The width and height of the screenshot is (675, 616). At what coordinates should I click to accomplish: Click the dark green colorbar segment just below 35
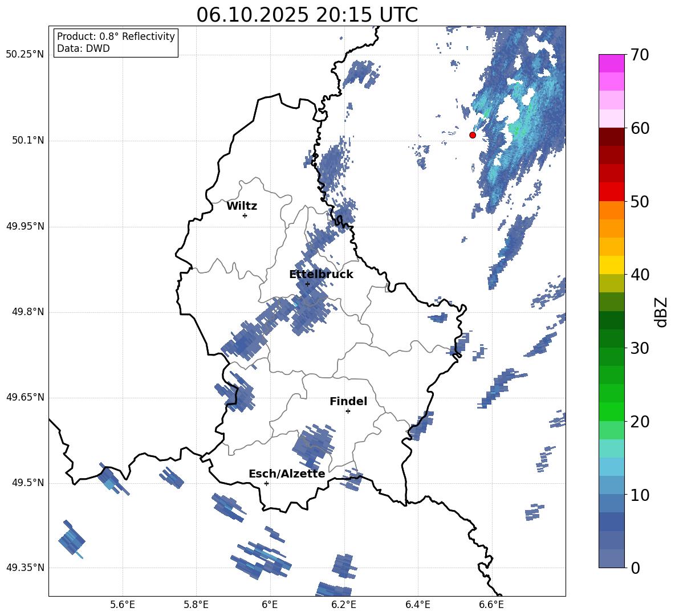pyautogui.click(x=612, y=320)
